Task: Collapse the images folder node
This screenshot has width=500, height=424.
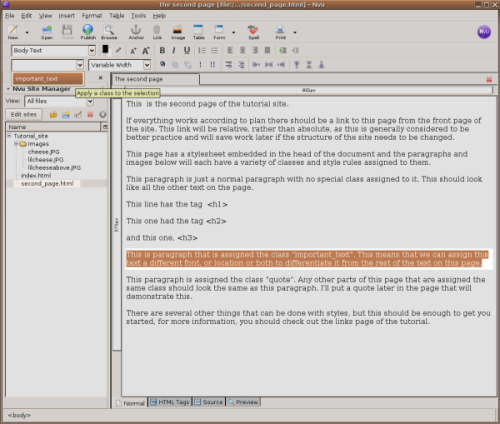Action: pos(16,144)
